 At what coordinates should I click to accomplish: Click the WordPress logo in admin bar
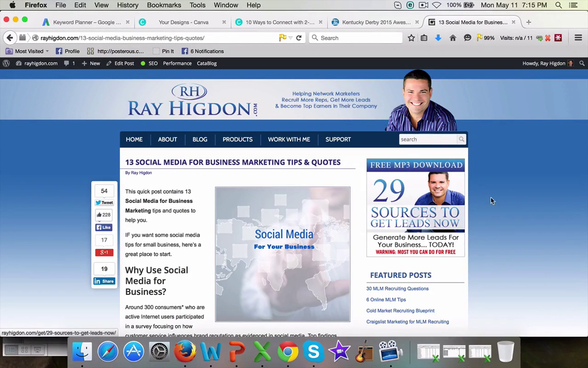point(6,63)
